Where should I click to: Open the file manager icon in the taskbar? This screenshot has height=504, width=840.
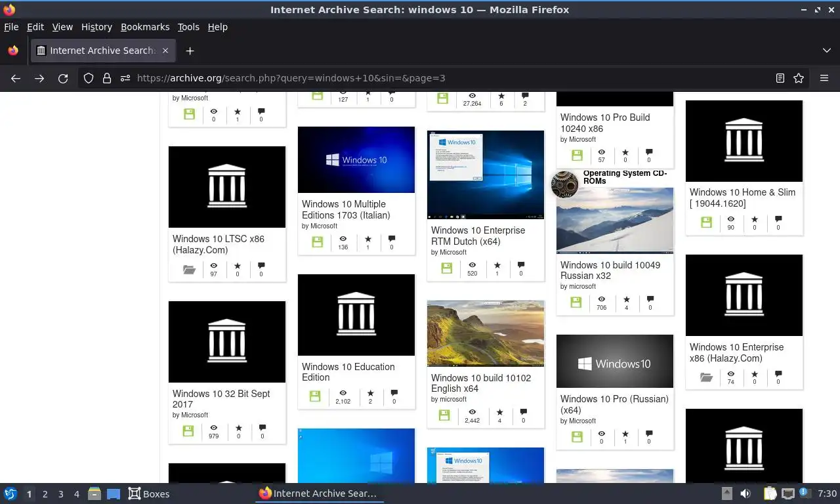pyautogui.click(x=94, y=493)
